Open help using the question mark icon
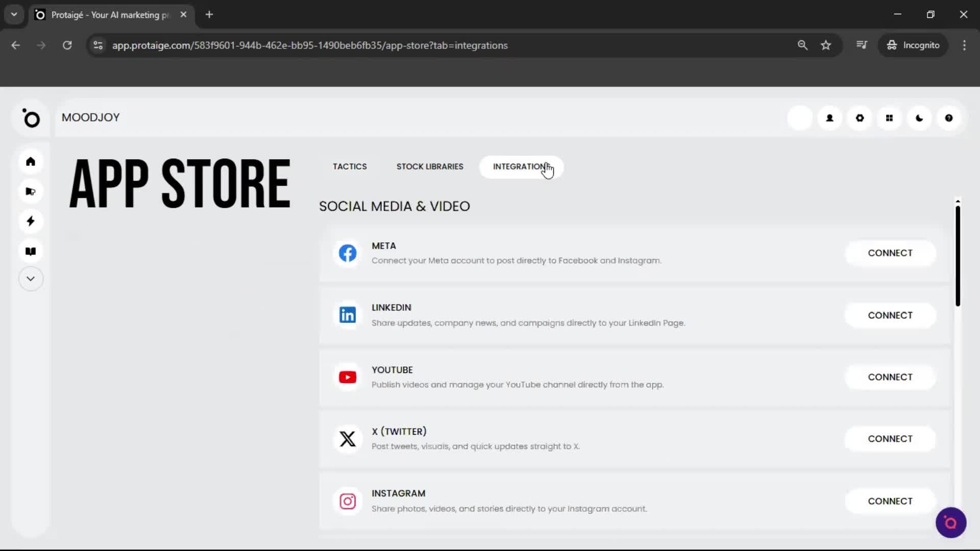The height and width of the screenshot is (551, 980). click(949, 118)
